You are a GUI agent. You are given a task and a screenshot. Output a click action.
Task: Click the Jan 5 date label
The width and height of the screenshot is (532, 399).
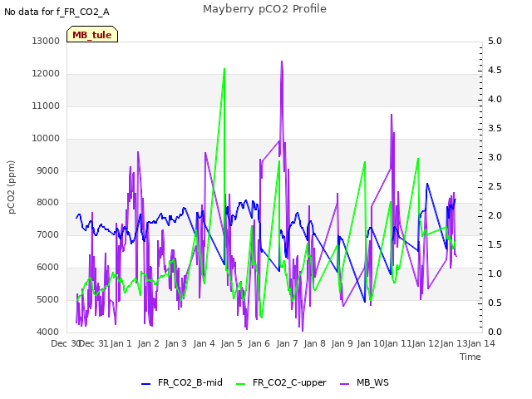[x=231, y=343]
